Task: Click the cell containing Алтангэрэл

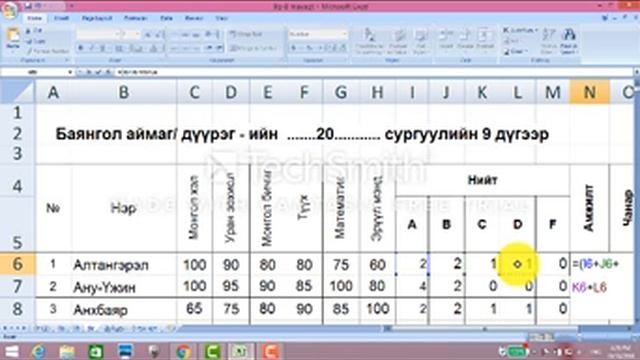Action: tap(124, 264)
